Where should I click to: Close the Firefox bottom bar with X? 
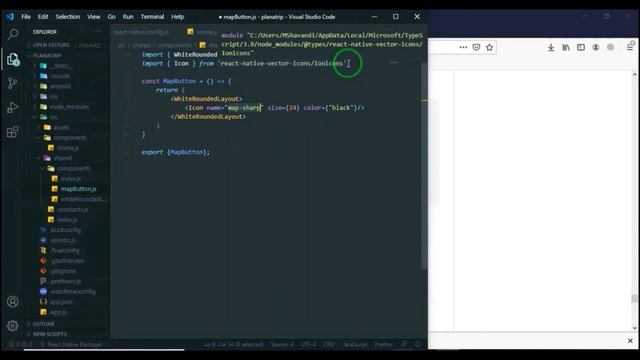630,340
